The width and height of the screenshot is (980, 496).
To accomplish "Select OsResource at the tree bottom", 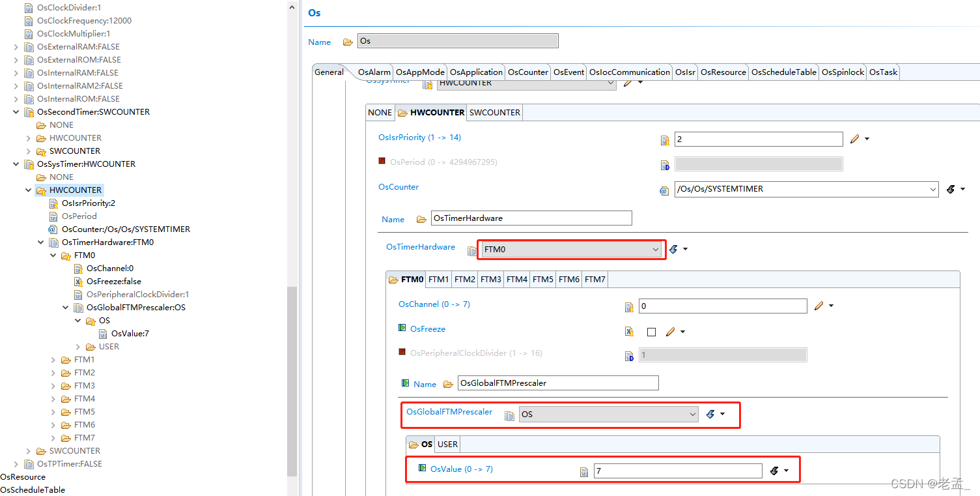I will point(23,477).
